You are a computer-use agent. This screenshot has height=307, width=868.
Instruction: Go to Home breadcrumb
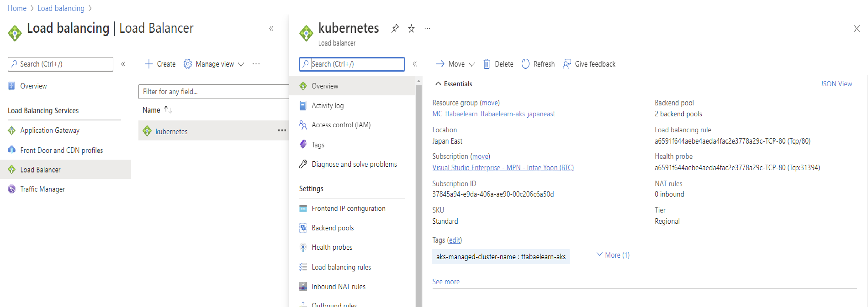pyautogui.click(x=17, y=8)
